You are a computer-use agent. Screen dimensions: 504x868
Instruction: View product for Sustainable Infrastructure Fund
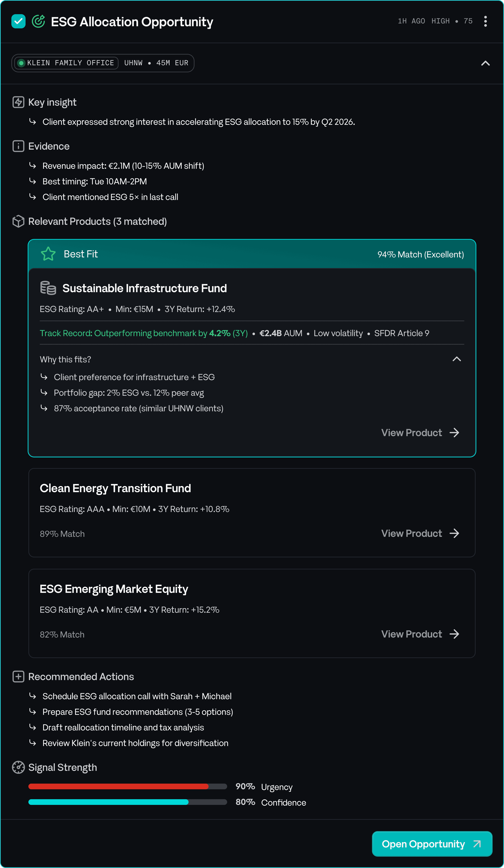pyautogui.click(x=420, y=433)
